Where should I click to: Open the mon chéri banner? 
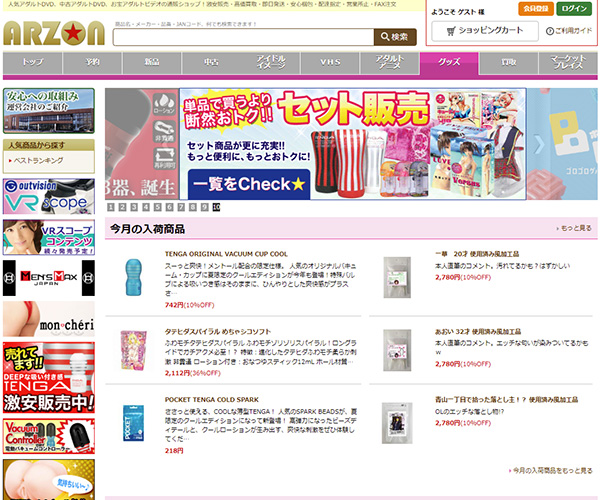point(49,319)
